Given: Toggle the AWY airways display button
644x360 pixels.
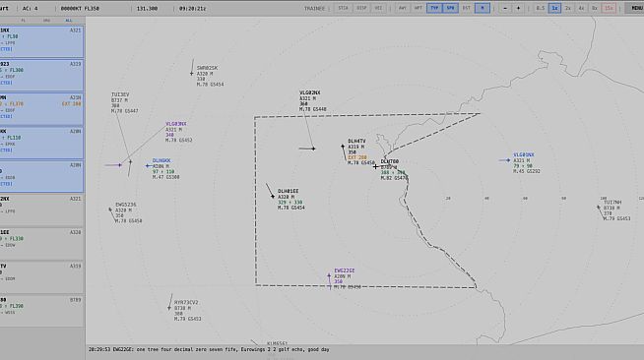Looking at the screenshot, I should pyautogui.click(x=402, y=8).
